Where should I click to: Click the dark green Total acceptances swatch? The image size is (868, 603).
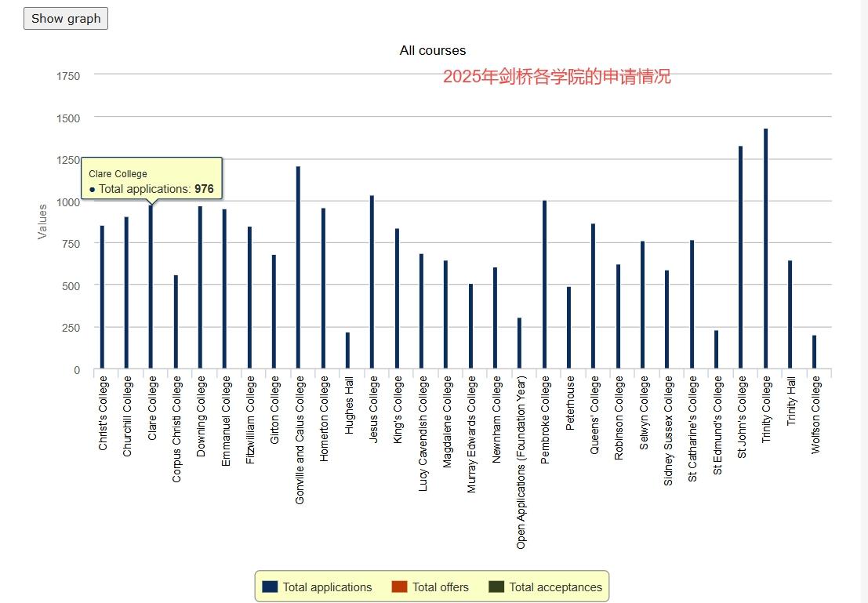[x=496, y=587]
